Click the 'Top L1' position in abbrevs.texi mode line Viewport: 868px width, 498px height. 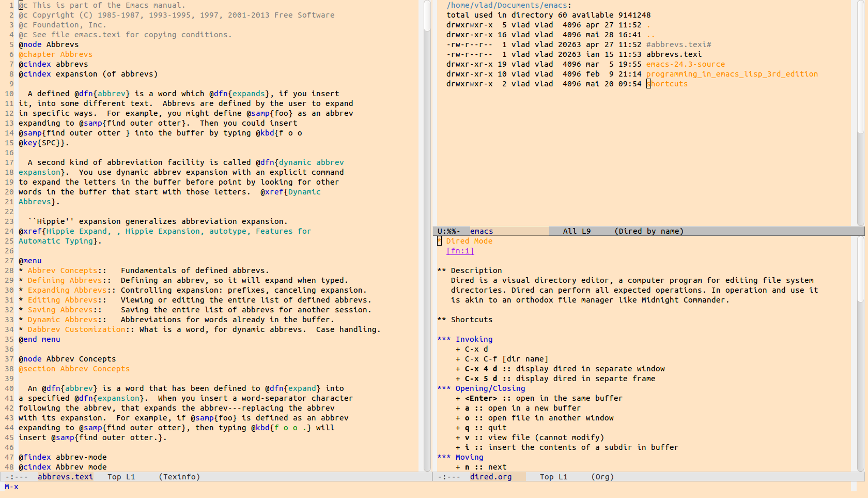click(x=121, y=477)
